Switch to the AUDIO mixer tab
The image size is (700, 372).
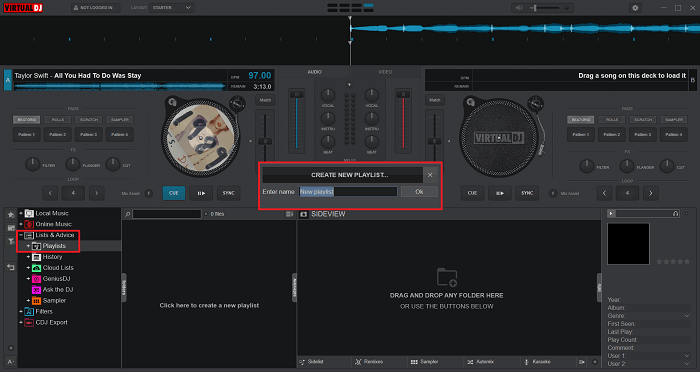[314, 72]
